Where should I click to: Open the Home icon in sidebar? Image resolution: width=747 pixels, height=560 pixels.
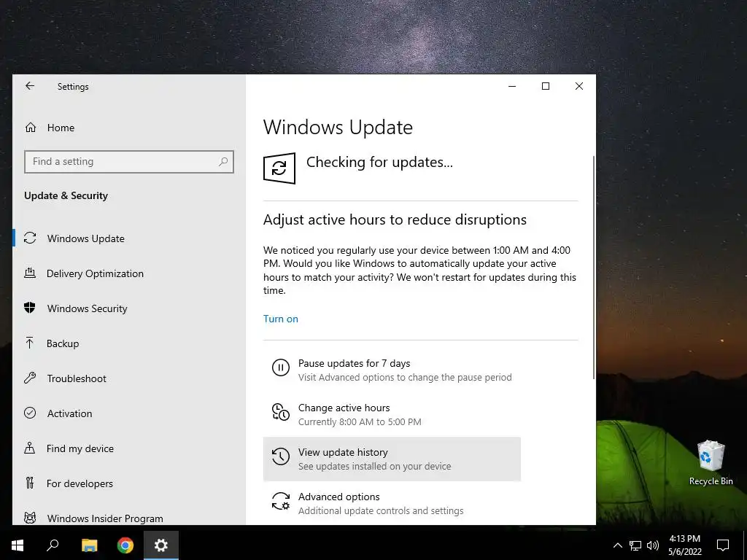tap(31, 128)
